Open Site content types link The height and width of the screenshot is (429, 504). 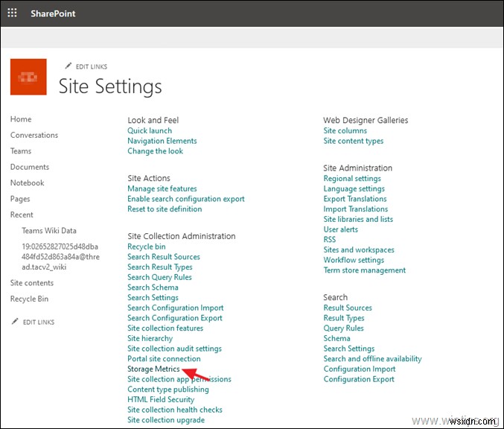pos(354,141)
